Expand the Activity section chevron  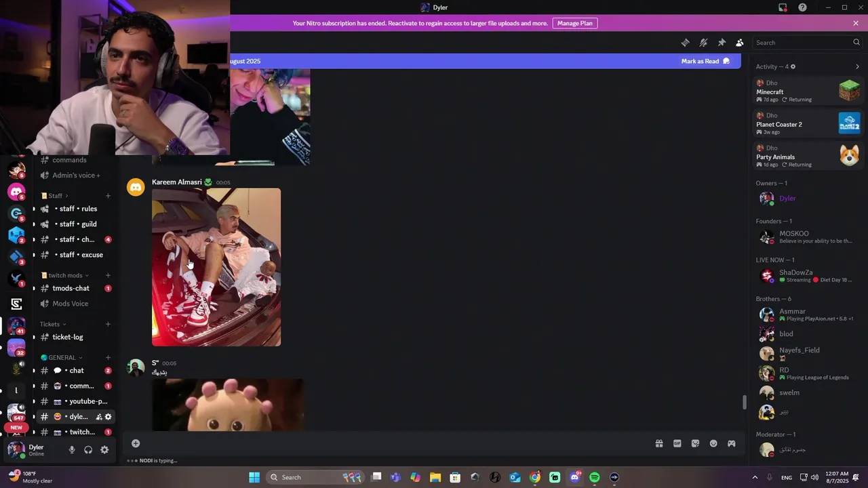coord(857,66)
